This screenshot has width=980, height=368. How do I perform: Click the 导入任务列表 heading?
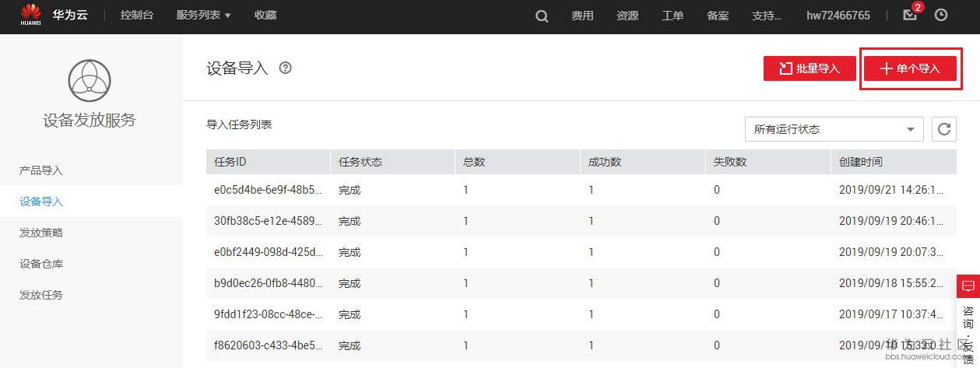[239, 124]
